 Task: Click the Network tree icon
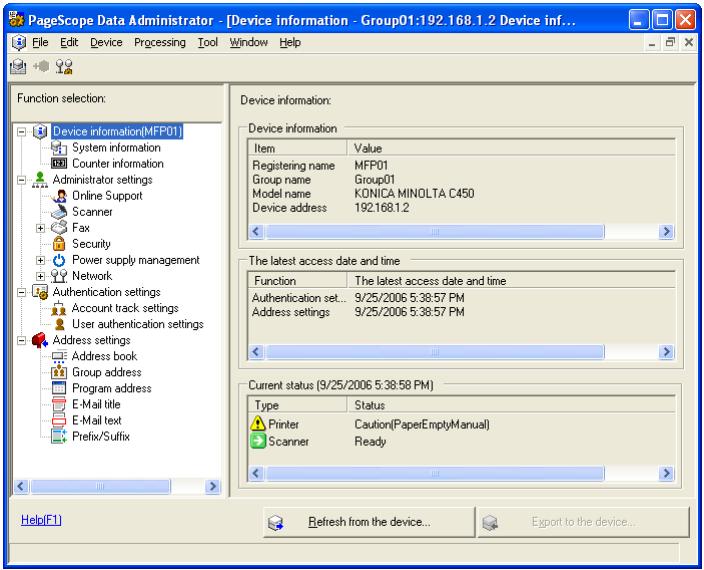[x=59, y=276]
